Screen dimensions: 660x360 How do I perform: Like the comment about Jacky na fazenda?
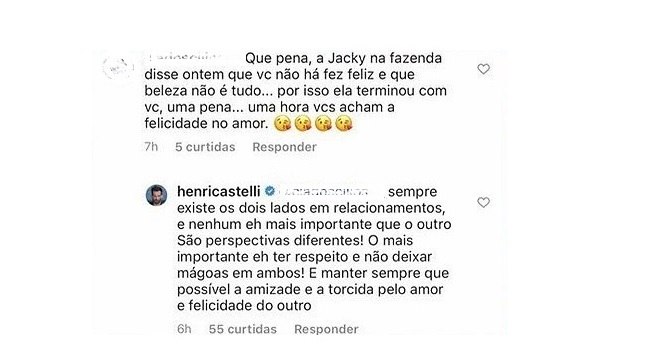[x=483, y=69]
